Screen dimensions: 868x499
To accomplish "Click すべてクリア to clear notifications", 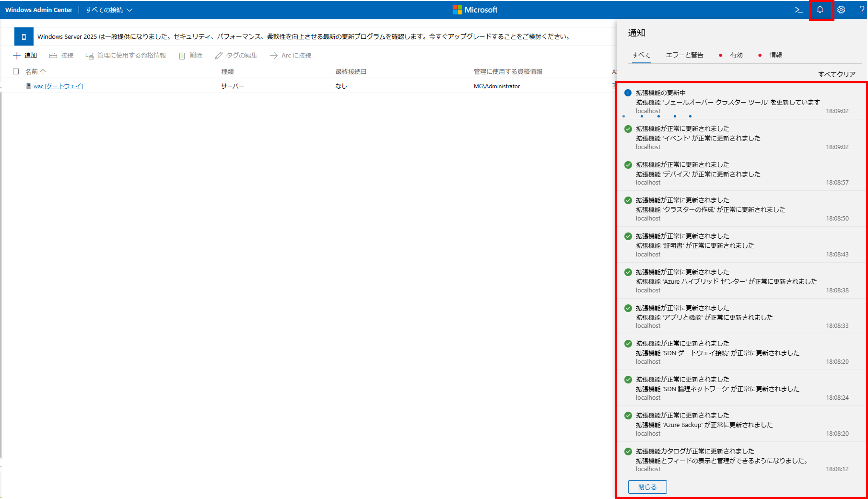I will tap(836, 74).
